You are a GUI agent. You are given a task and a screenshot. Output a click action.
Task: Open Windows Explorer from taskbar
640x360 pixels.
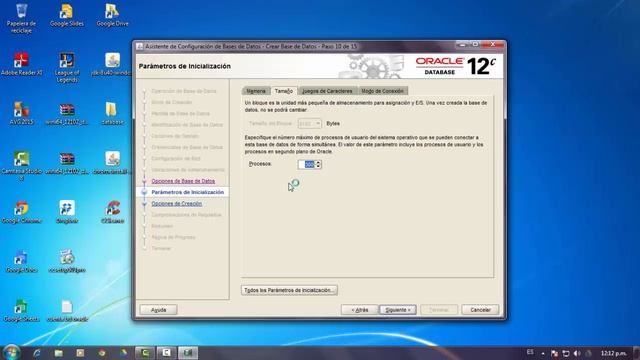click(58, 353)
